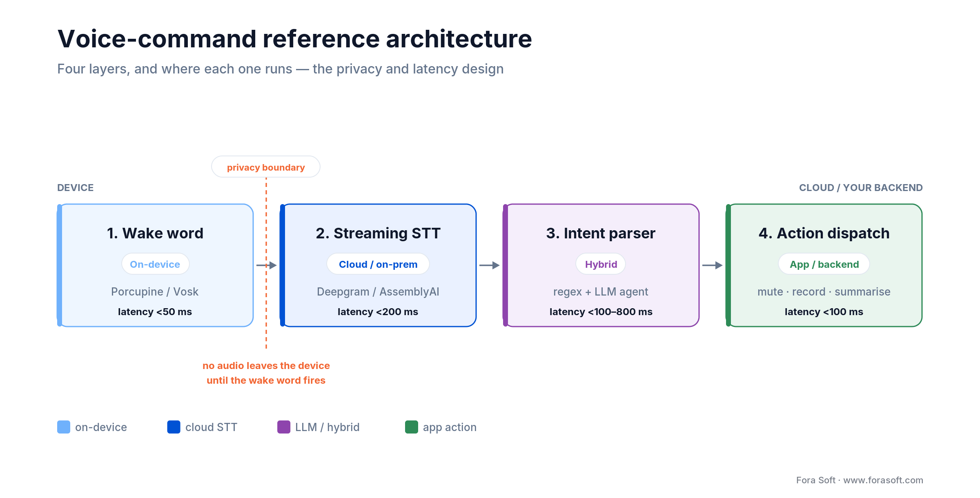Click the LLM / hybrid purple legend swatch
Screen dimensions: 980x498
tap(284, 427)
